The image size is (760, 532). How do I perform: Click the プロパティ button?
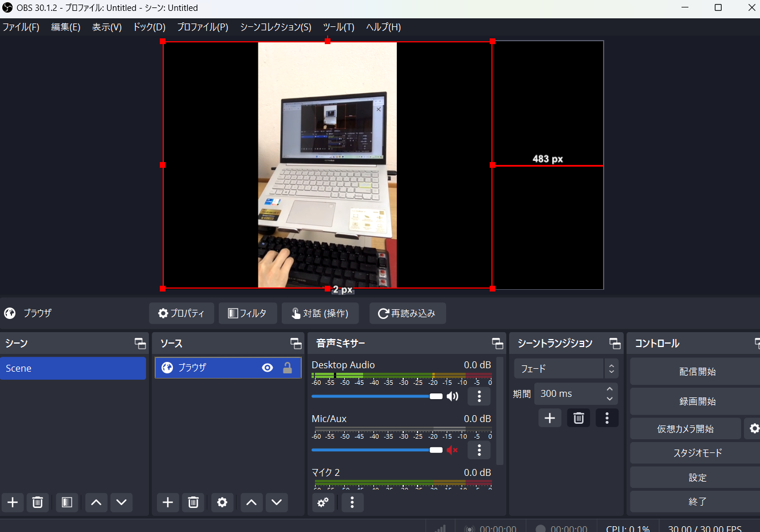tap(182, 313)
